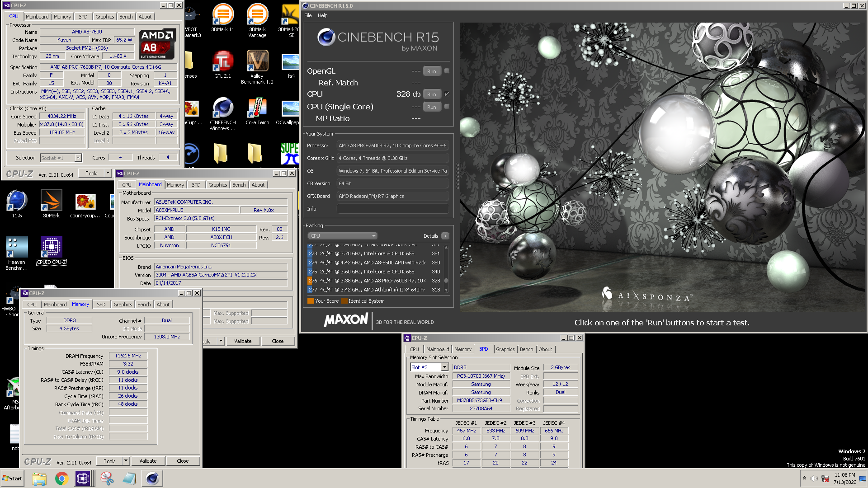
Task: Open File Explorer from the taskbar
Action: 39,479
